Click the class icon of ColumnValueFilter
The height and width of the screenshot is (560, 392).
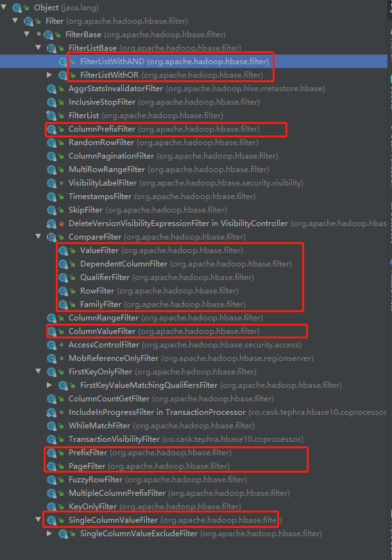pos(52,331)
